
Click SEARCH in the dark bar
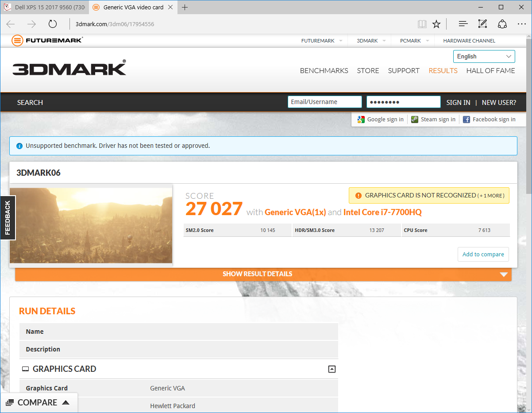point(30,102)
